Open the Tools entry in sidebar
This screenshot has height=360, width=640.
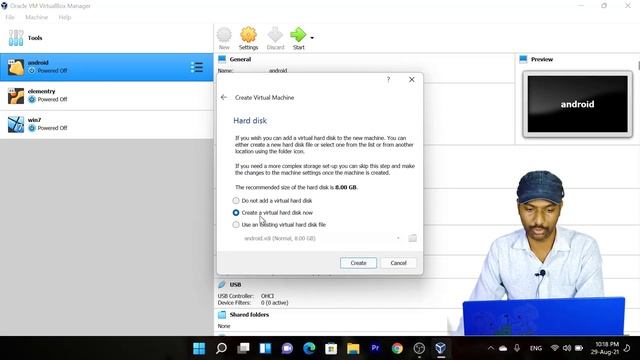(x=107, y=38)
